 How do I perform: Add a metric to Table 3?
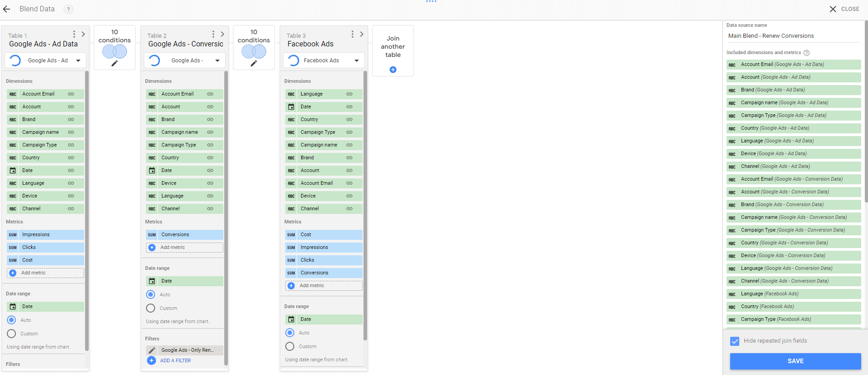pyautogui.click(x=324, y=286)
